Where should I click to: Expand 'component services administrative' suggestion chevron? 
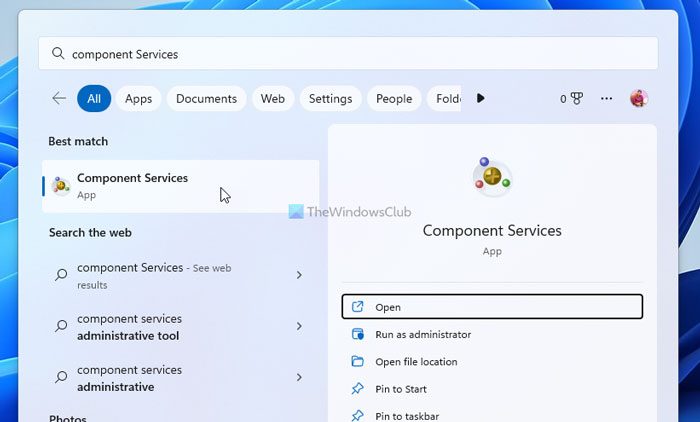(299, 377)
